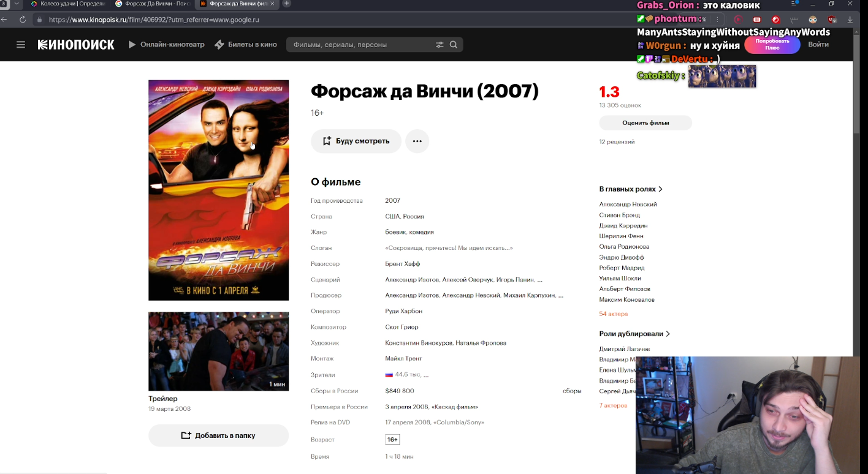The image size is (868, 474).
Task: Open actor Шерилин Фенн in cast list
Action: (622, 236)
